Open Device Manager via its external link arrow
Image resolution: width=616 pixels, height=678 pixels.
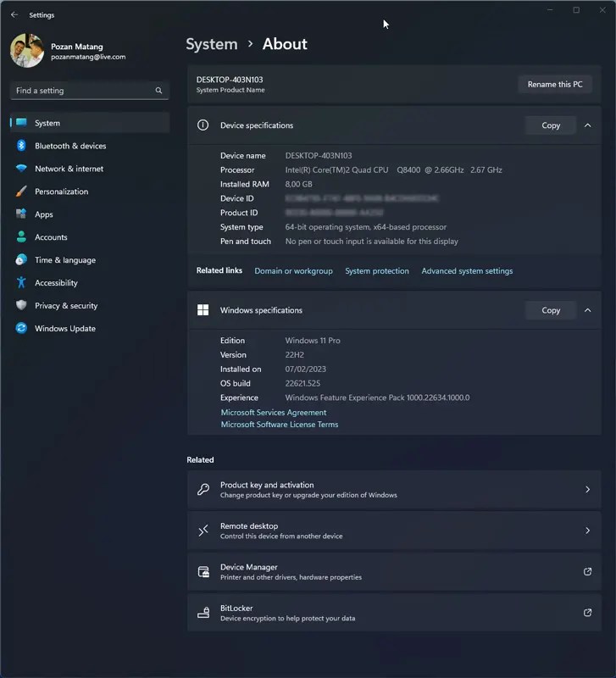[x=587, y=571]
